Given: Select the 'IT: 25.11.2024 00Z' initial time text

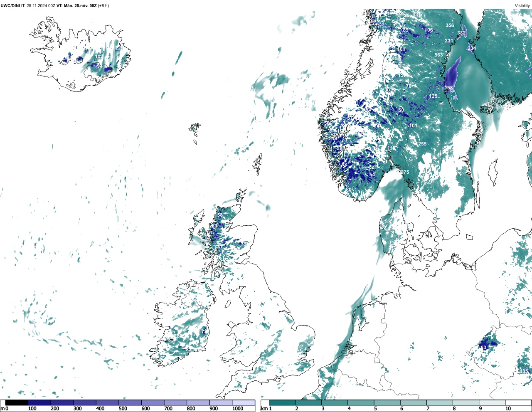Looking at the screenshot, I should 38,6.
